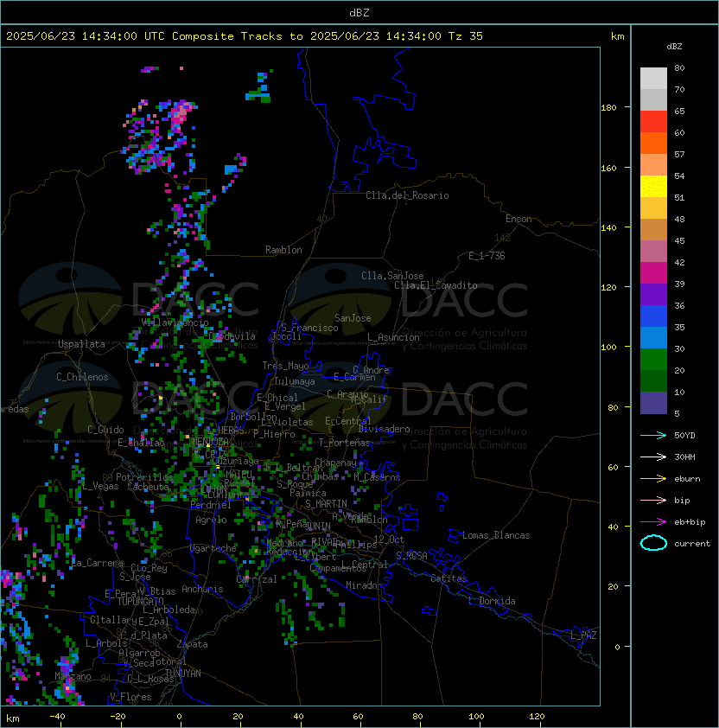
Task: Select the Lomas_Blancas place label
Action: 496,535
